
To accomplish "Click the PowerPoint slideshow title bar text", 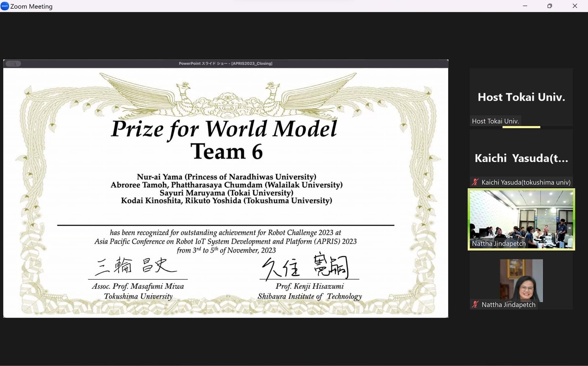I will pyautogui.click(x=225, y=63).
